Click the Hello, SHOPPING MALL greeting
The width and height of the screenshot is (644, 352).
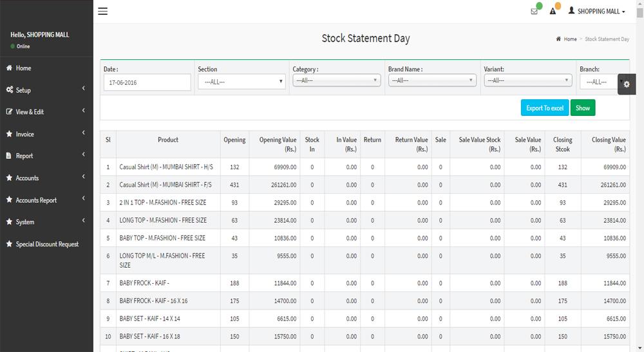coord(40,35)
